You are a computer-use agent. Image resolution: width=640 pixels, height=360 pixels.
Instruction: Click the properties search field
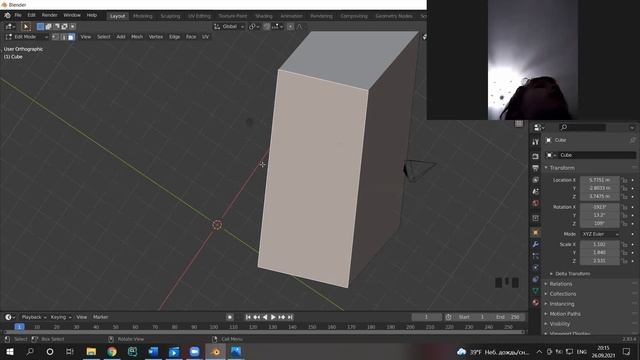tap(582, 128)
